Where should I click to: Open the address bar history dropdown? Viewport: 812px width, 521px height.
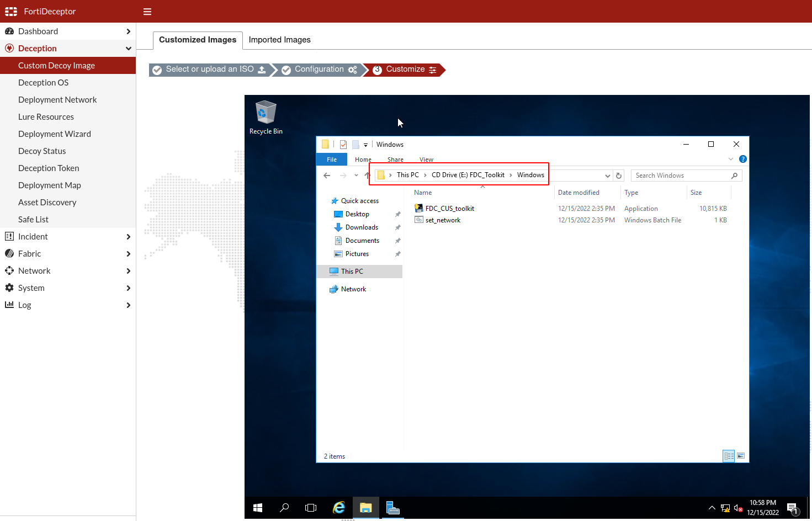pyautogui.click(x=608, y=175)
